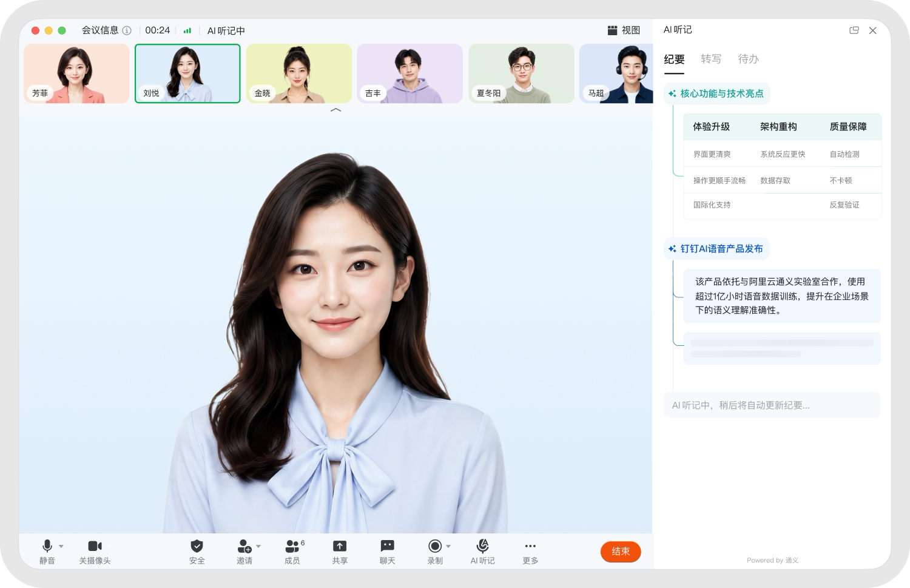Open the Chat panel
The height and width of the screenshot is (588, 910).
(387, 552)
